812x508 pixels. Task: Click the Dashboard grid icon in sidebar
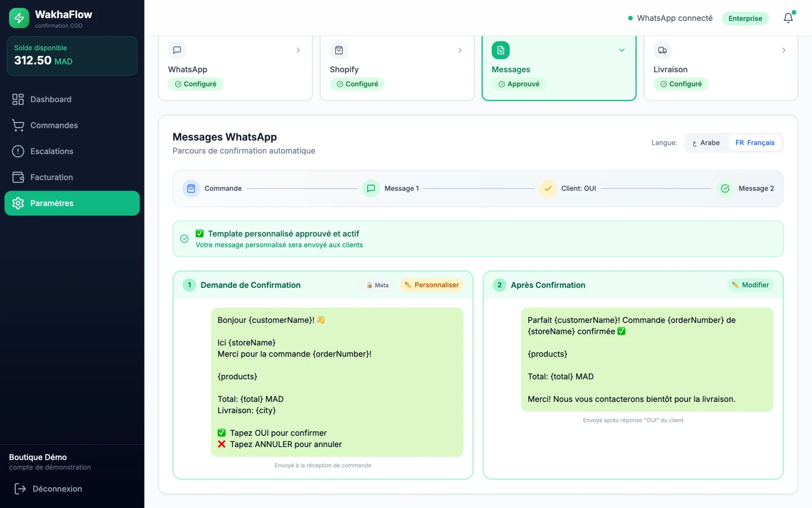(18, 100)
